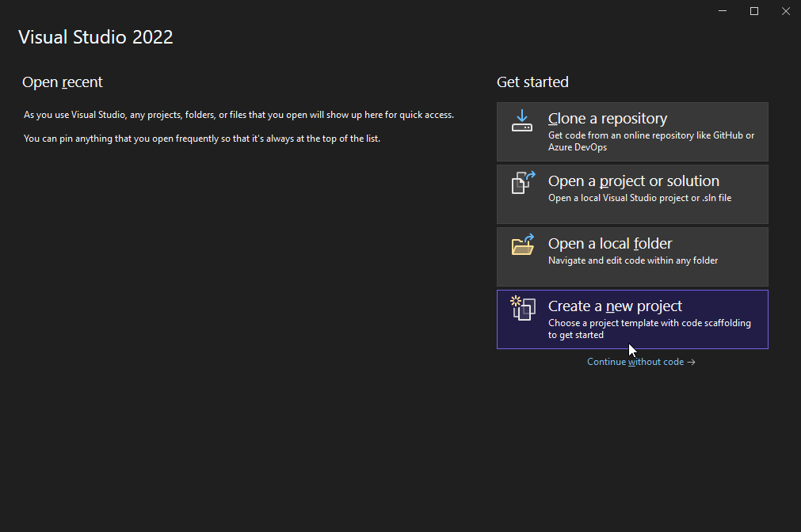Choose the Open a project or solution heading
This screenshot has height=532, width=801.
click(634, 181)
